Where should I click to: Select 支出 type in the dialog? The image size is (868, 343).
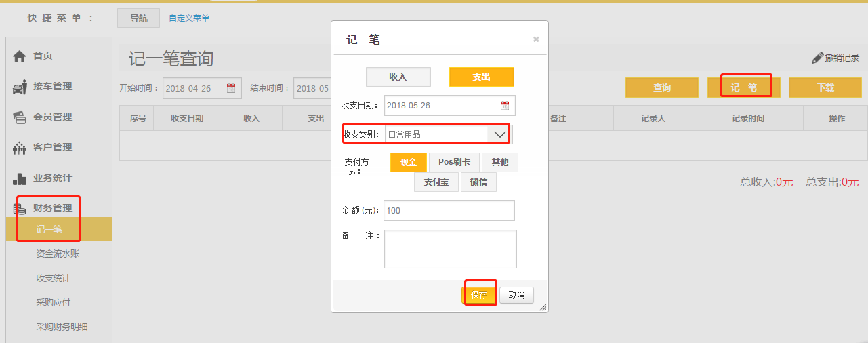tap(481, 77)
